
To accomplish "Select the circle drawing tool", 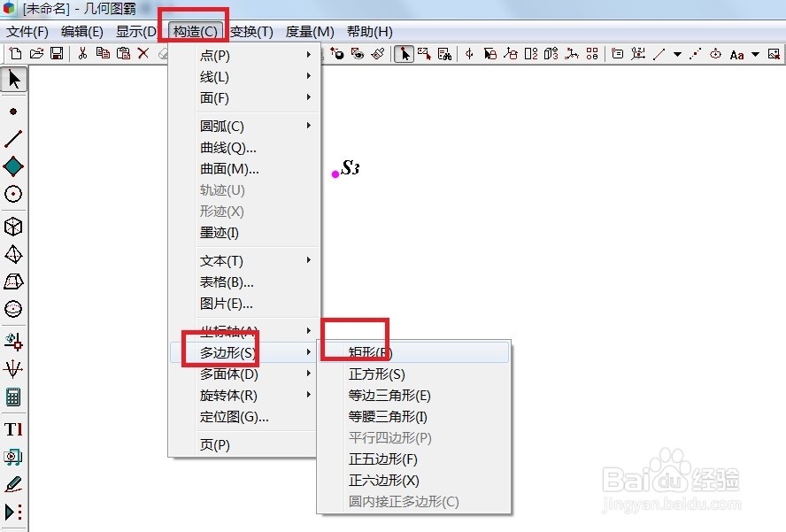I will click(13, 194).
